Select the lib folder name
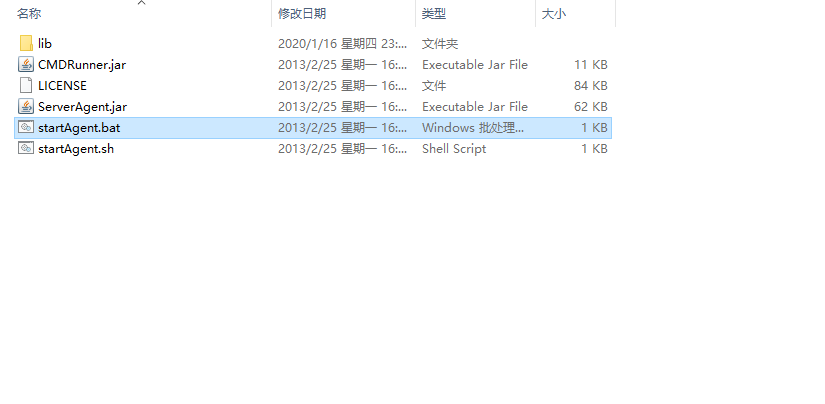This screenshot has width=825, height=404. 45,44
